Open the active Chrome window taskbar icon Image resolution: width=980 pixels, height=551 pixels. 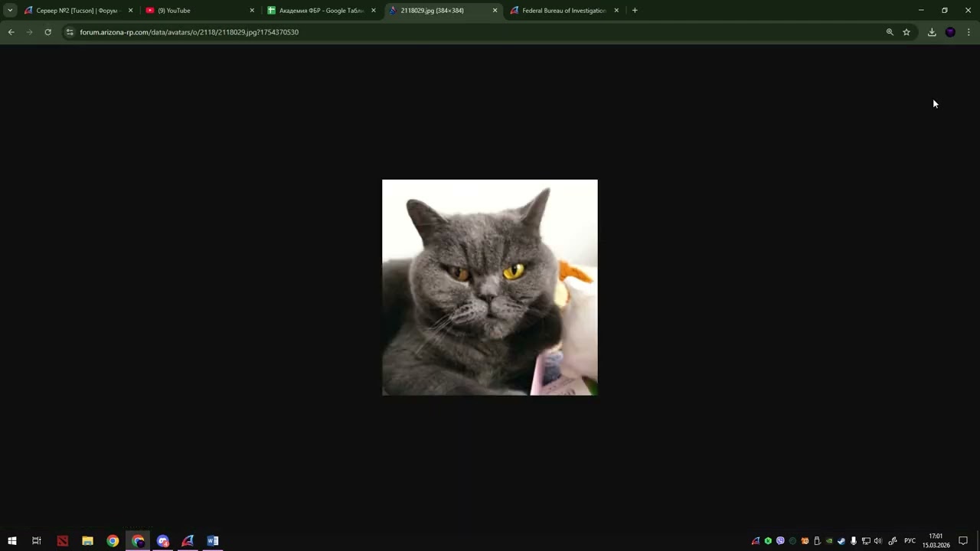tap(138, 541)
